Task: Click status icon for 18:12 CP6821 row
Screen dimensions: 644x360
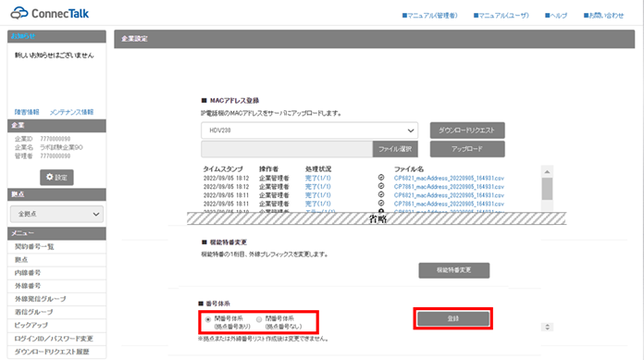Action: click(x=381, y=178)
